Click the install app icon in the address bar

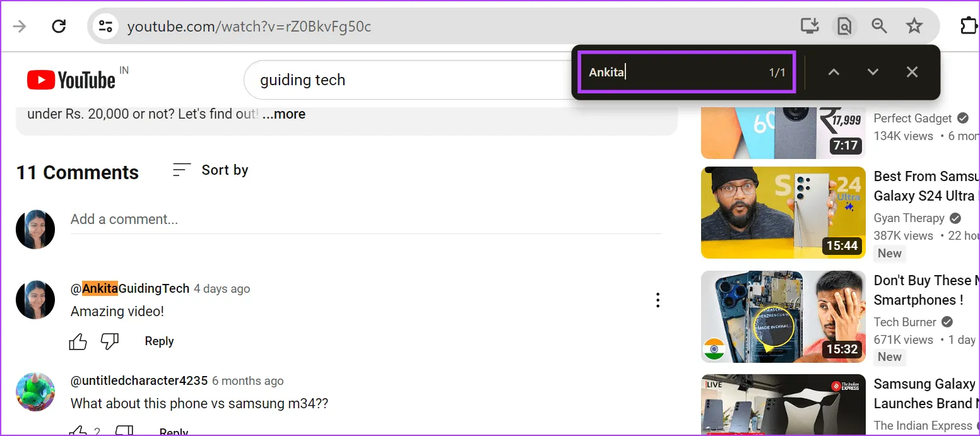pos(810,26)
